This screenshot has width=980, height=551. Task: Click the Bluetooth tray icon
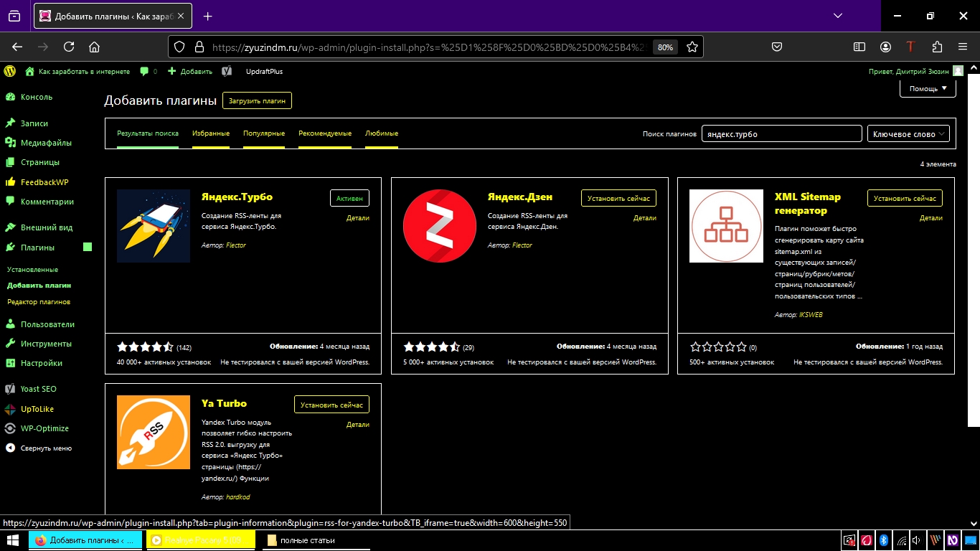pyautogui.click(x=884, y=540)
